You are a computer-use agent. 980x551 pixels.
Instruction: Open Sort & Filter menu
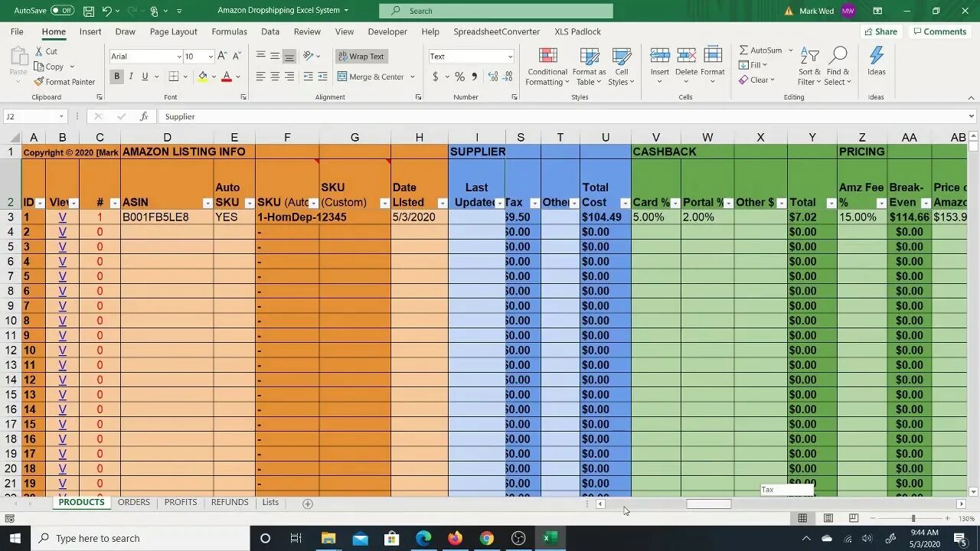809,67
